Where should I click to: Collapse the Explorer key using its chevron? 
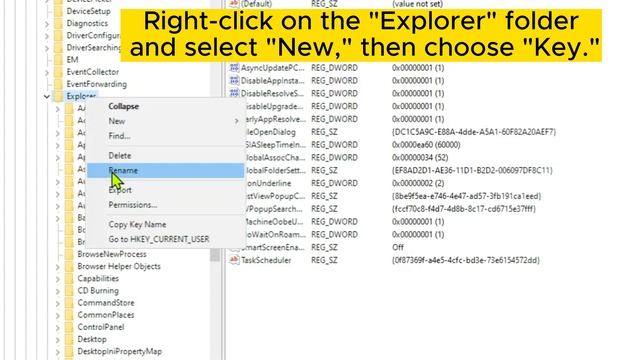tap(47, 97)
